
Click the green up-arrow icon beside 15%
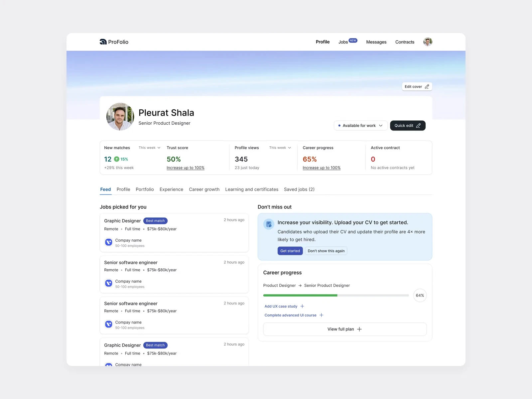[x=117, y=159]
